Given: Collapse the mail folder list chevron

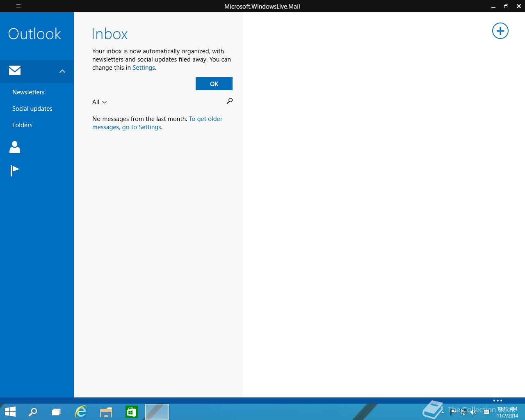Looking at the screenshot, I should [62, 71].
